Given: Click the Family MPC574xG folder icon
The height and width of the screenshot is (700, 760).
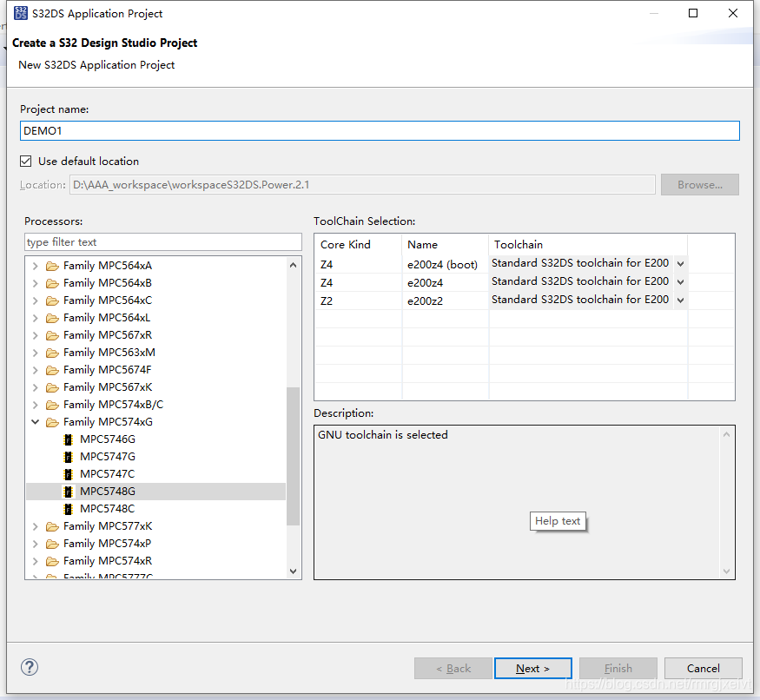Looking at the screenshot, I should coord(52,423).
